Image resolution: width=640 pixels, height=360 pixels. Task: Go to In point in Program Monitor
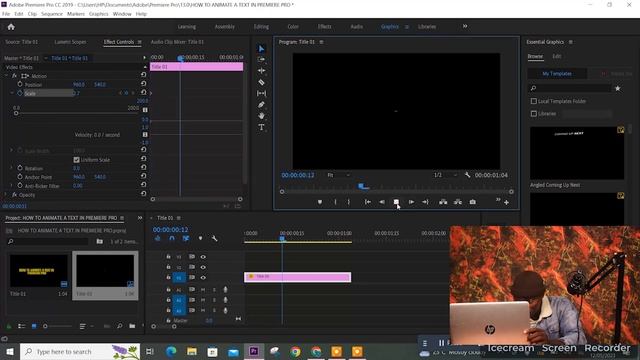click(368, 202)
